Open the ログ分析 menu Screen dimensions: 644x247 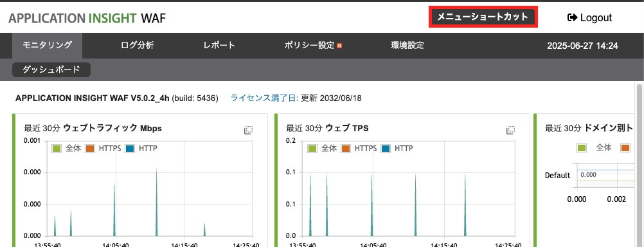tap(137, 45)
